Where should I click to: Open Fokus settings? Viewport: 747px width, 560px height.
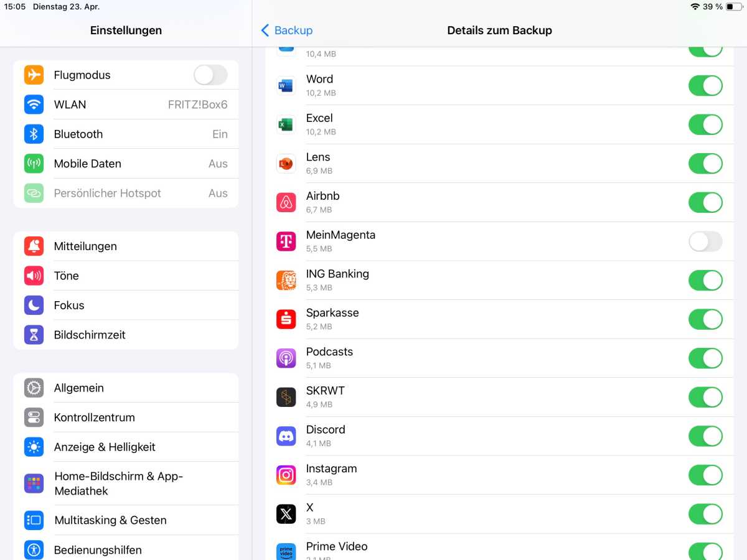[126, 305]
